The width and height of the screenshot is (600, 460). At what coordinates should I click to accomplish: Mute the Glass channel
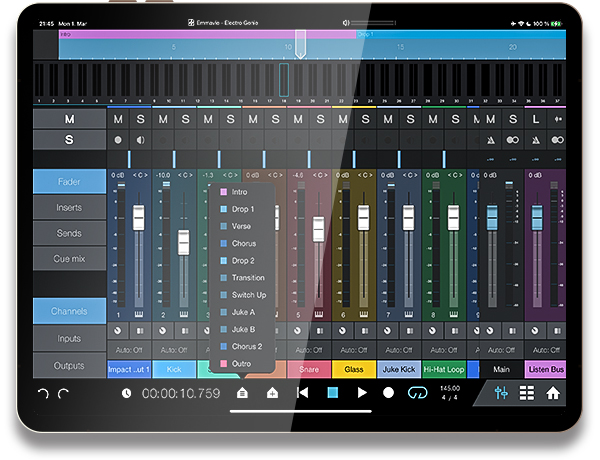(343, 119)
